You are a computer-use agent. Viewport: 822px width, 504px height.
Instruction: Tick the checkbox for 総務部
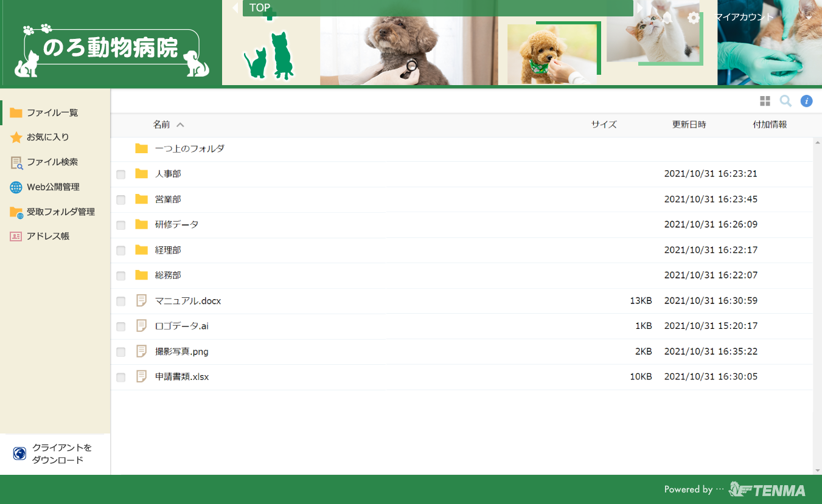121,276
